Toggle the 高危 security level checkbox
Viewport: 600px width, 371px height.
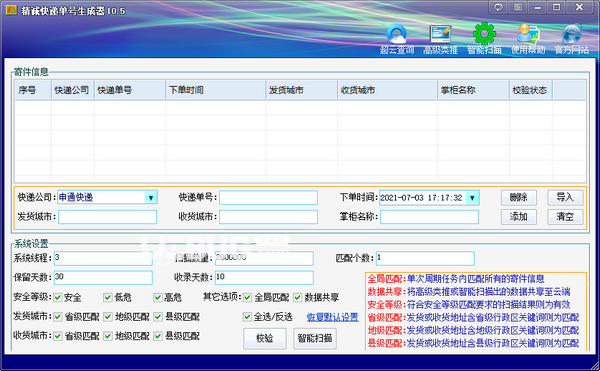(158, 297)
